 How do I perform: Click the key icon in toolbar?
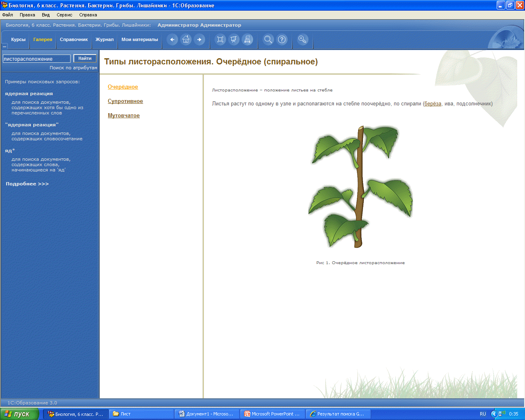coord(302,40)
